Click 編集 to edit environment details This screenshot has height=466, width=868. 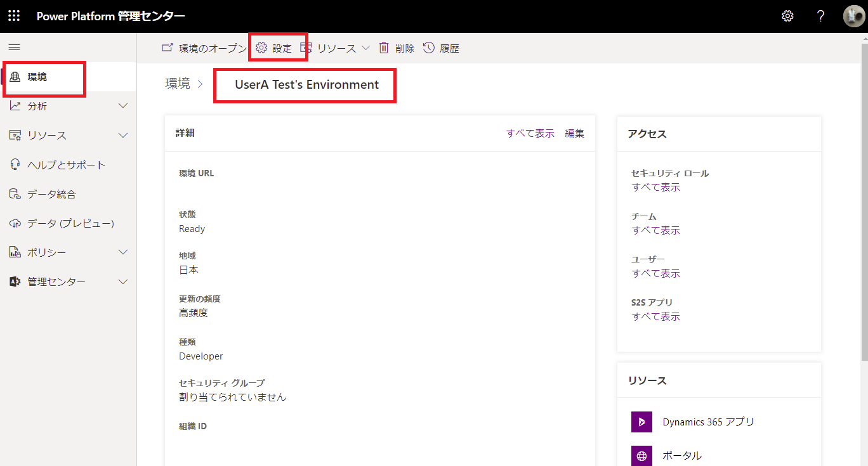point(574,133)
